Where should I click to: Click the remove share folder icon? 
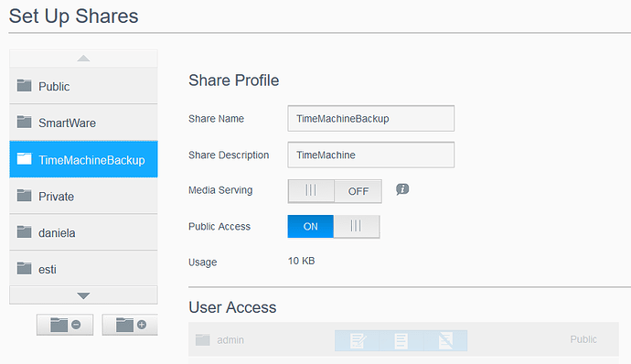[x=65, y=325]
